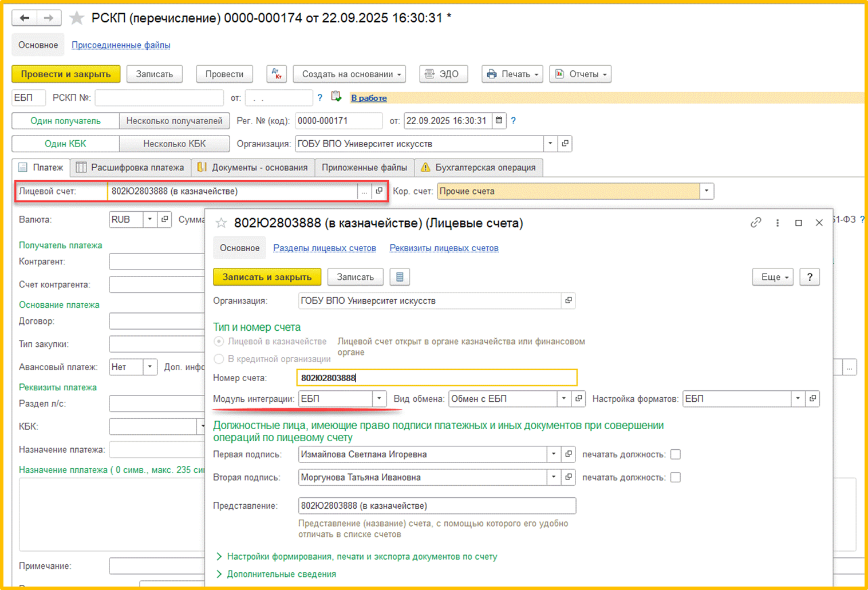Expand the Вторая подпись dropdown arrow

[x=554, y=477]
